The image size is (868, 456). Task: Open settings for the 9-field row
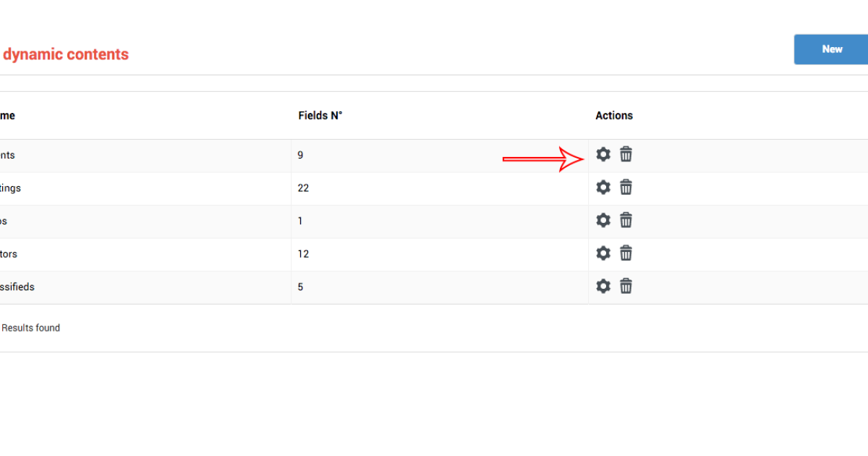[603, 154]
